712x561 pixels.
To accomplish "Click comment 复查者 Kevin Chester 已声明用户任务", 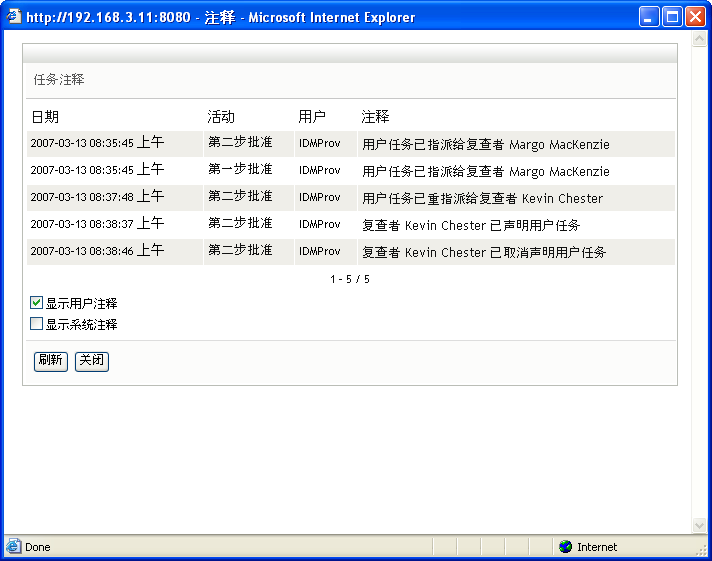I will click(471, 225).
